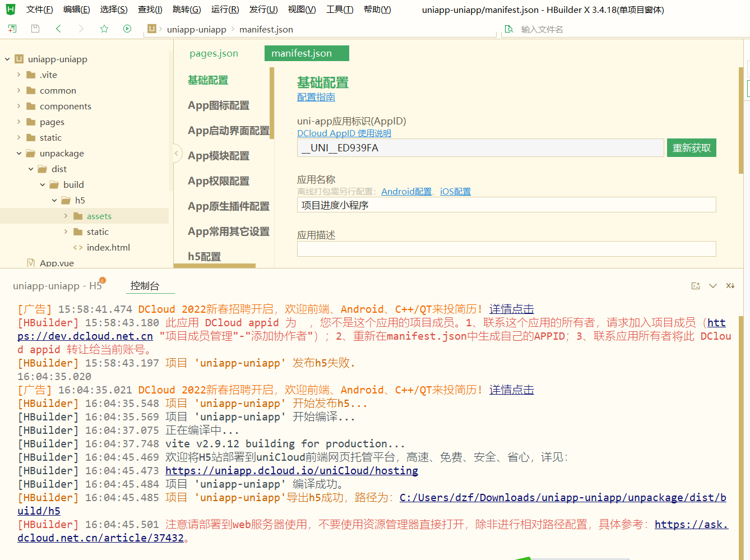This screenshot has height=560, width=750.
Task: Click the 重新获取 button
Action: [x=692, y=148]
